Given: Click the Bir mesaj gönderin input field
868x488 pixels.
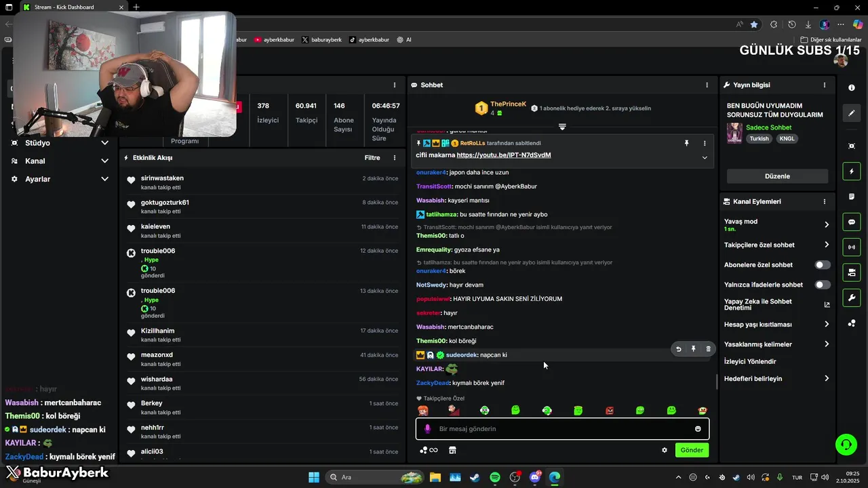Looking at the screenshot, I should [562, 428].
